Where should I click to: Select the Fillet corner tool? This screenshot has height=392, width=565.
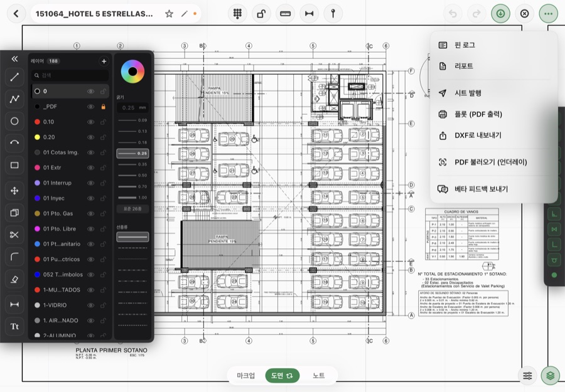(14, 257)
